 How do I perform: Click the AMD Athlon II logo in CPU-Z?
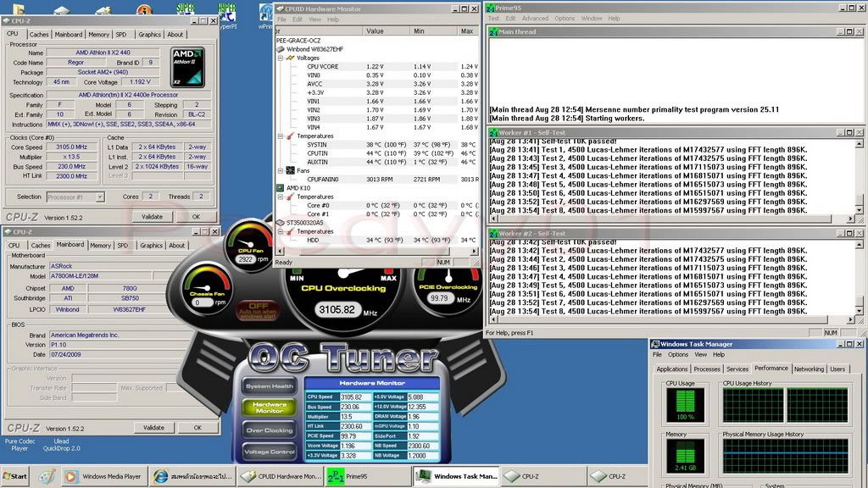(x=187, y=68)
